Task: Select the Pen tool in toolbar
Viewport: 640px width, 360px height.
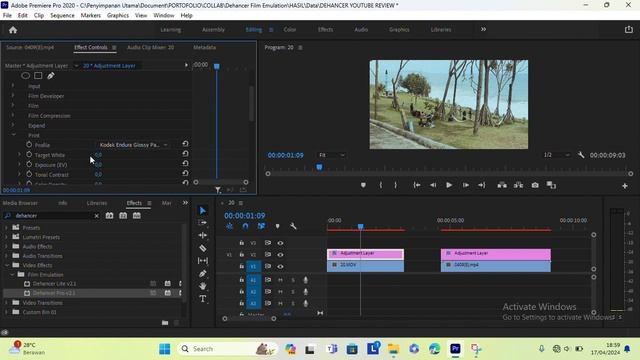Action: [202, 273]
